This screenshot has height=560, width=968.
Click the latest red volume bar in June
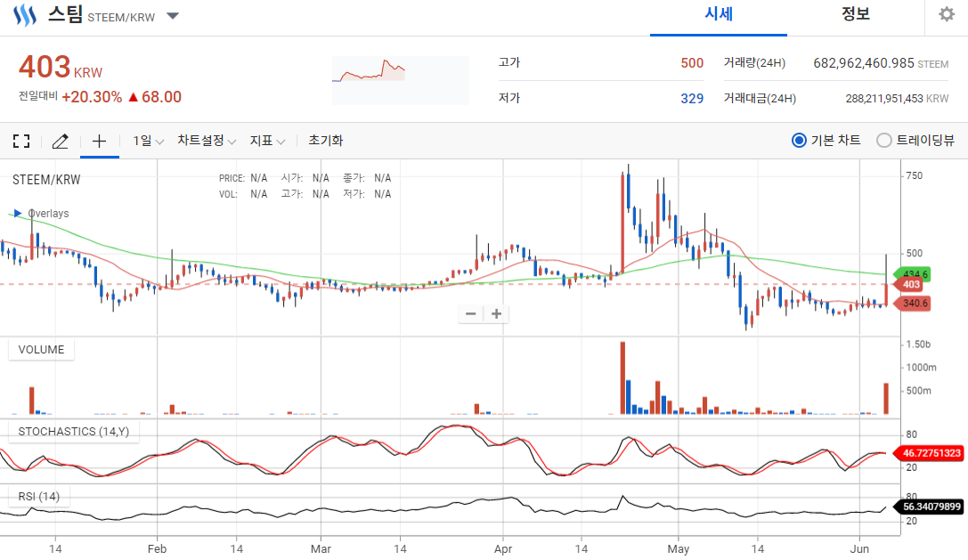[886, 399]
